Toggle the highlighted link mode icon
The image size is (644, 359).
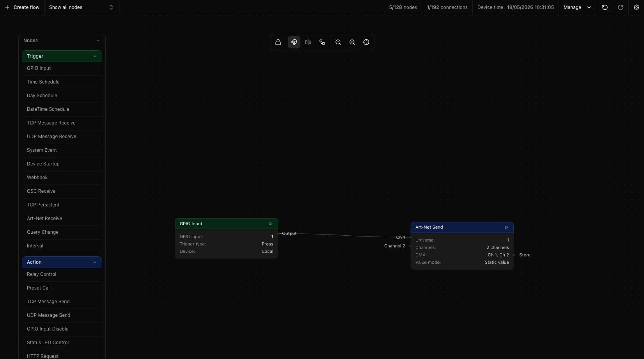point(294,42)
